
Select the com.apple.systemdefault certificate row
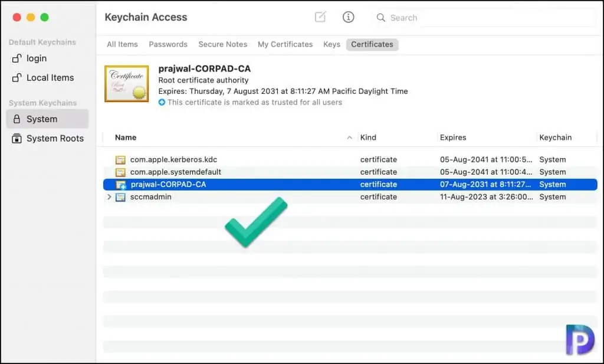[350, 172]
